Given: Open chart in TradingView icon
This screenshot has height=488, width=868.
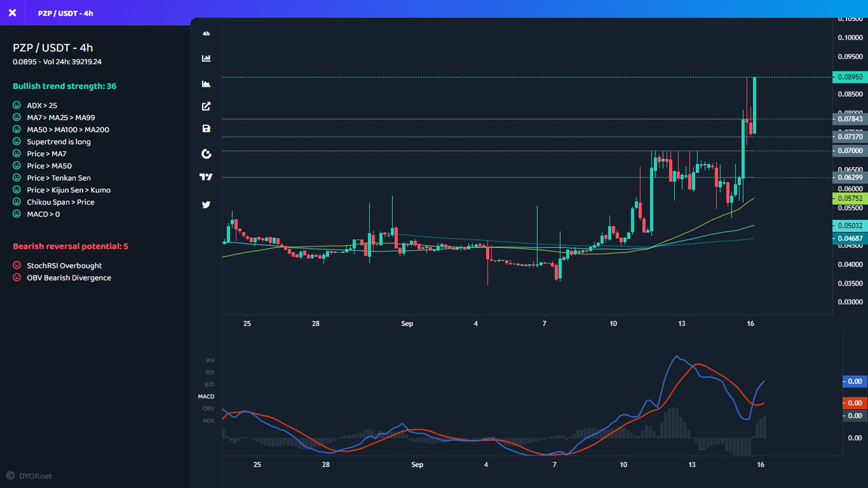Looking at the screenshot, I should pyautogui.click(x=206, y=177).
